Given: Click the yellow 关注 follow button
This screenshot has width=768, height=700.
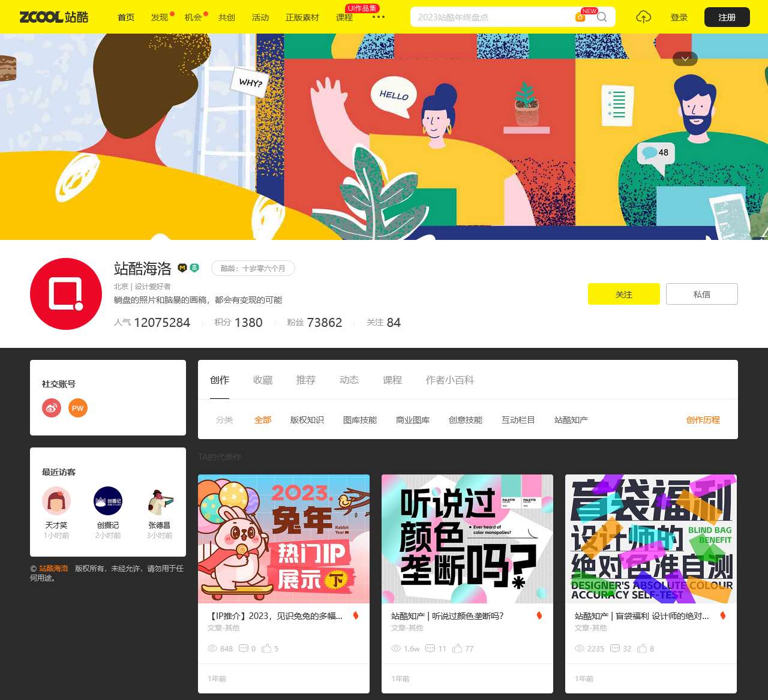Looking at the screenshot, I should (624, 294).
